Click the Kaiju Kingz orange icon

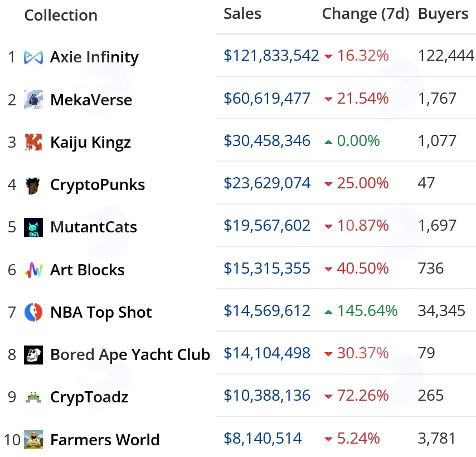(33, 142)
